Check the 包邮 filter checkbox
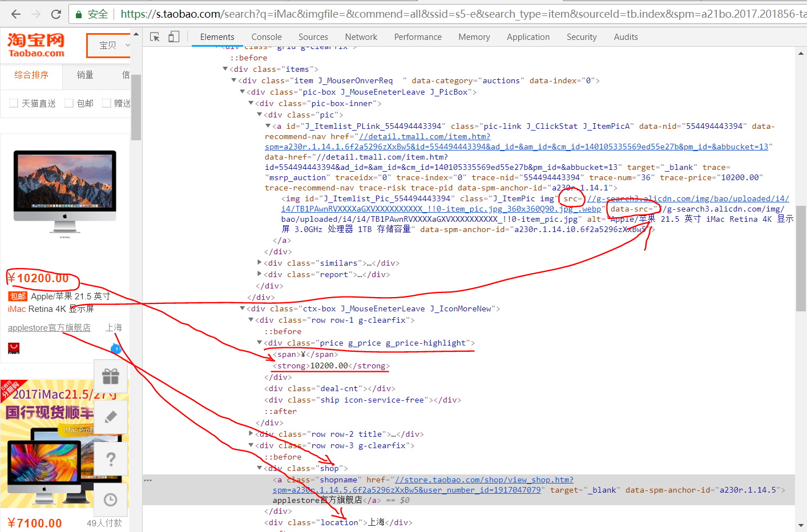This screenshot has height=532, width=807. [69, 103]
